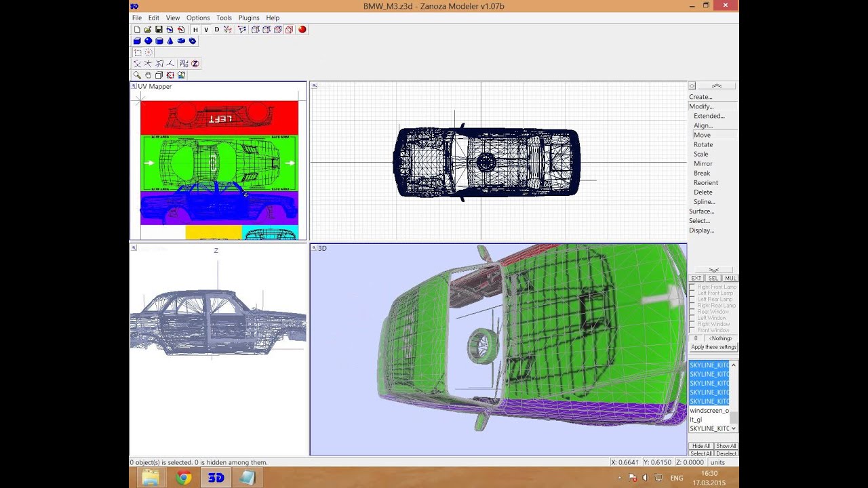The width and height of the screenshot is (868, 488).
Task: Open Chrome from the taskbar
Action: (x=183, y=478)
